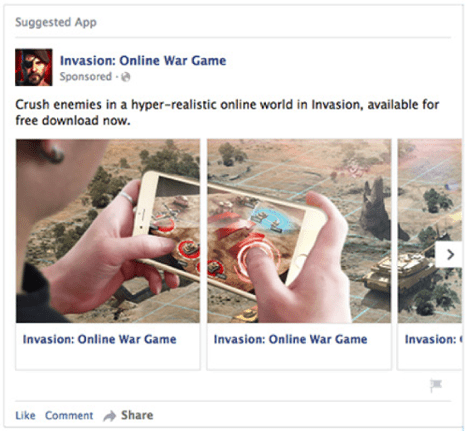Open the Invasion: Online War Game page title
Image resolution: width=470 pixels, height=431 pixels.
coord(143,61)
